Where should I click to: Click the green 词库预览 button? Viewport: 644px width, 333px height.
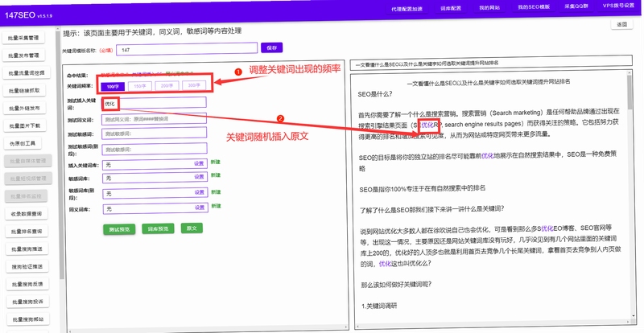[x=158, y=228]
